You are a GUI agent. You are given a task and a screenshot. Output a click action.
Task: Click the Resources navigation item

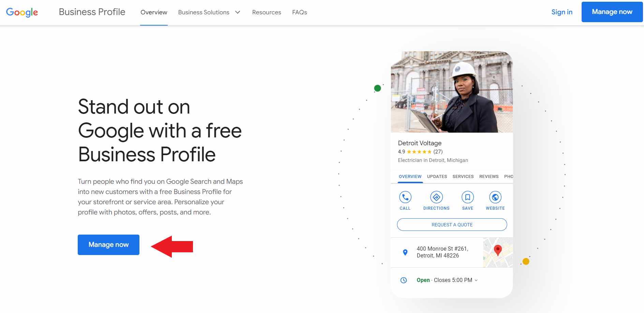(x=266, y=12)
